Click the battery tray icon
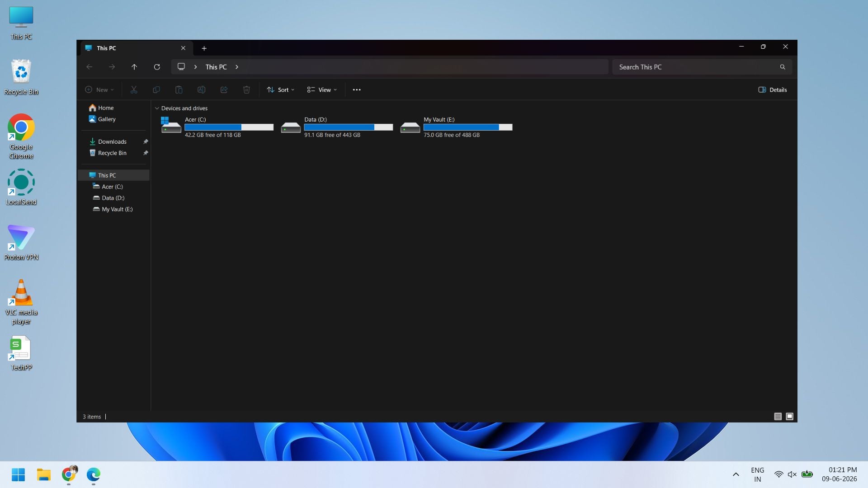The image size is (868, 488). click(807, 474)
